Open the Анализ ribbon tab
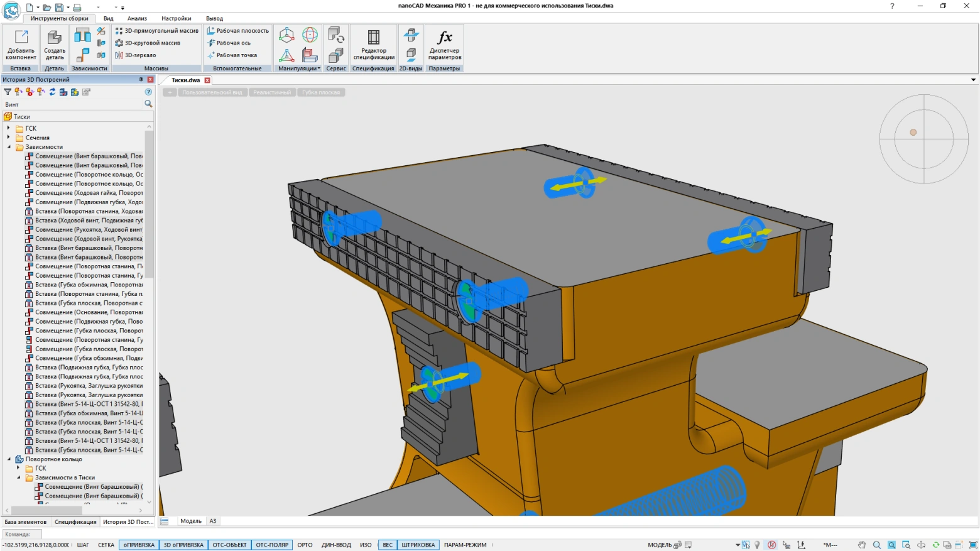The height and width of the screenshot is (551, 980). click(x=137, y=18)
